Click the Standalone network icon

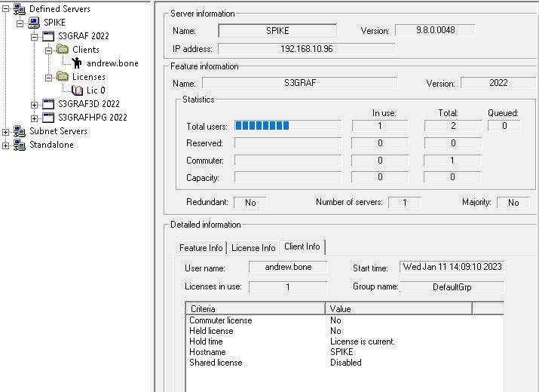pyautogui.click(x=20, y=145)
